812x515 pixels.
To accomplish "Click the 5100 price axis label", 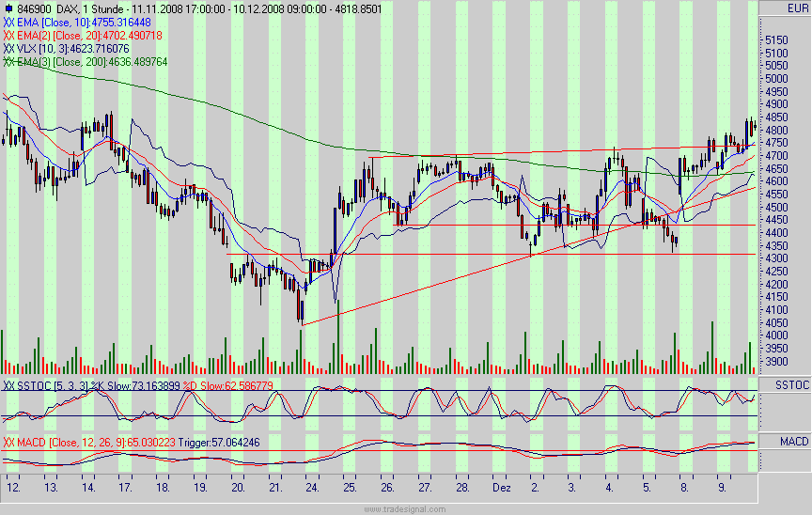I will pyautogui.click(x=775, y=54).
